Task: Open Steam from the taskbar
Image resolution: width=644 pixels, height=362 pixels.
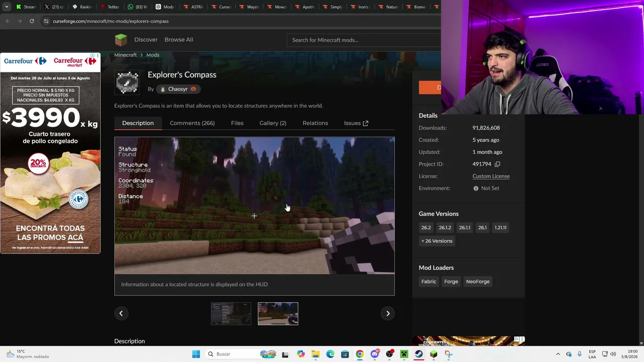Action: coord(419,354)
